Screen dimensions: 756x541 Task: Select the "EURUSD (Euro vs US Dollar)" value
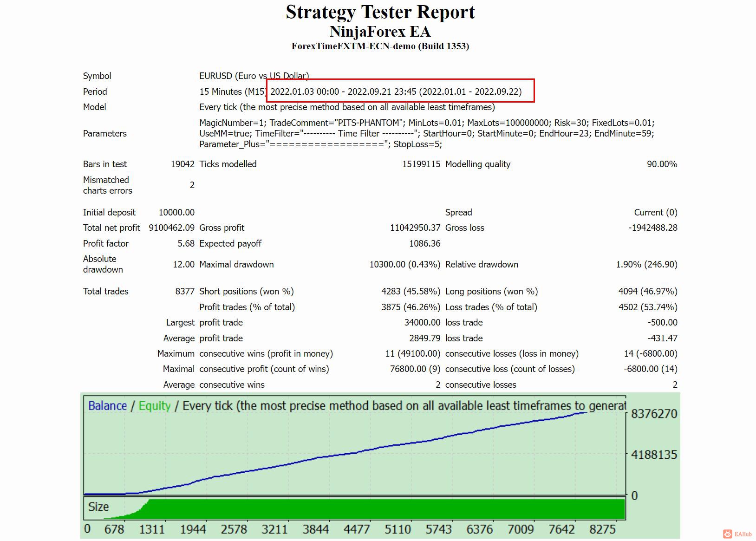pos(254,76)
